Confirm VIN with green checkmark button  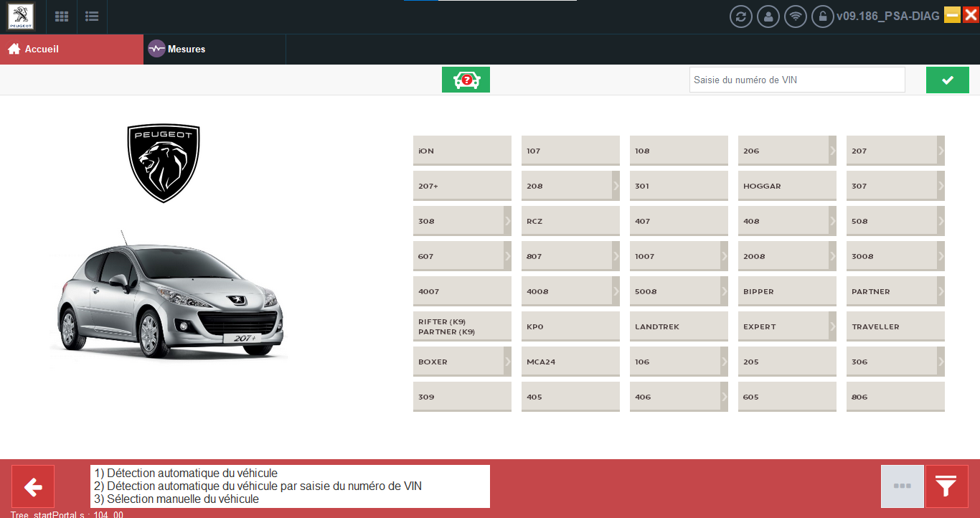tap(947, 80)
